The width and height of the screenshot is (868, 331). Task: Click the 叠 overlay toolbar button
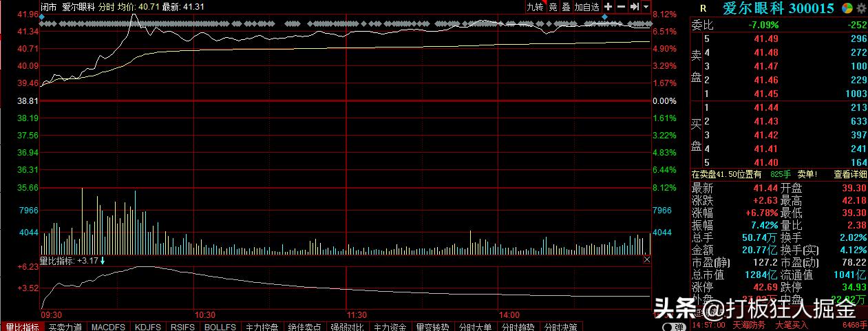(x=566, y=7)
